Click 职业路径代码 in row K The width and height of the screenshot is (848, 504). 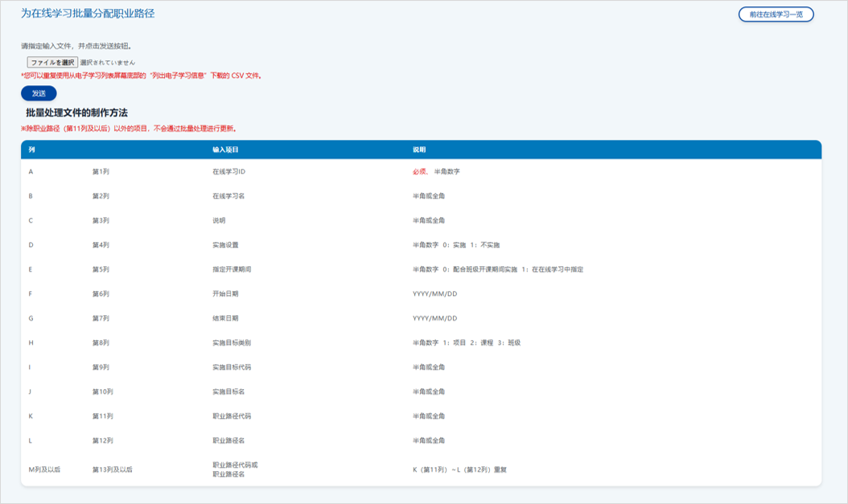click(232, 416)
